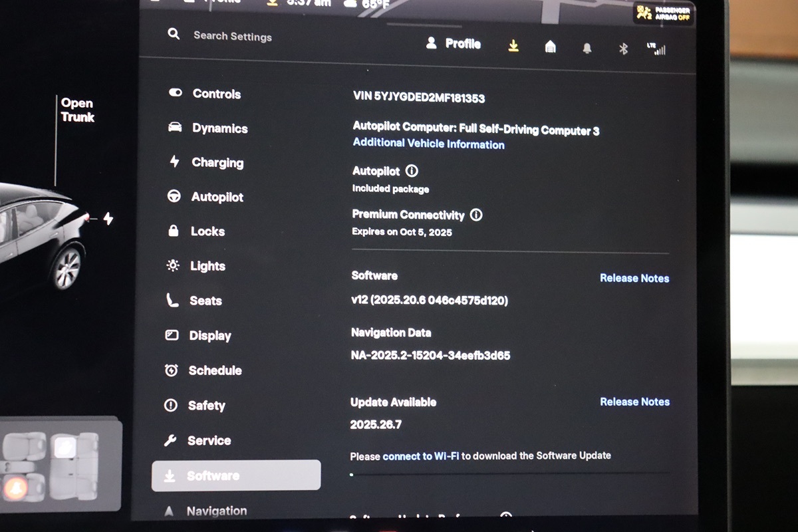Select the Safety alert icon

coord(171,405)
